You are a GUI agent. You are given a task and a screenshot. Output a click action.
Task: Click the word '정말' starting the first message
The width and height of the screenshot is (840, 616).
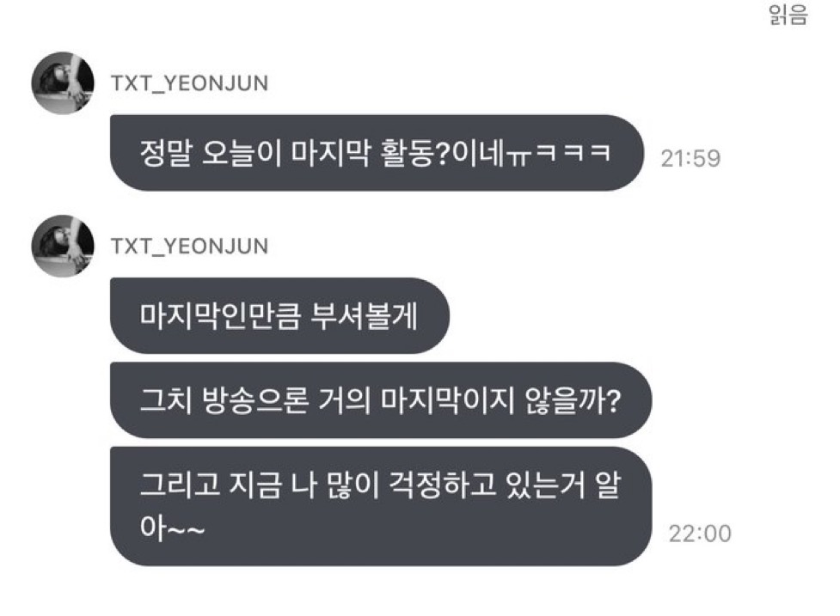(165, 154)
